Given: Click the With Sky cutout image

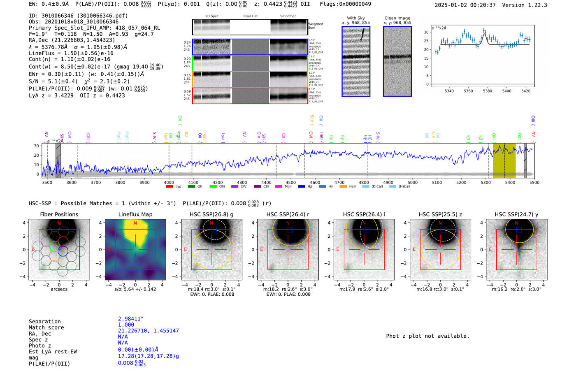Looking at the screenshot, I should [356, 61].
